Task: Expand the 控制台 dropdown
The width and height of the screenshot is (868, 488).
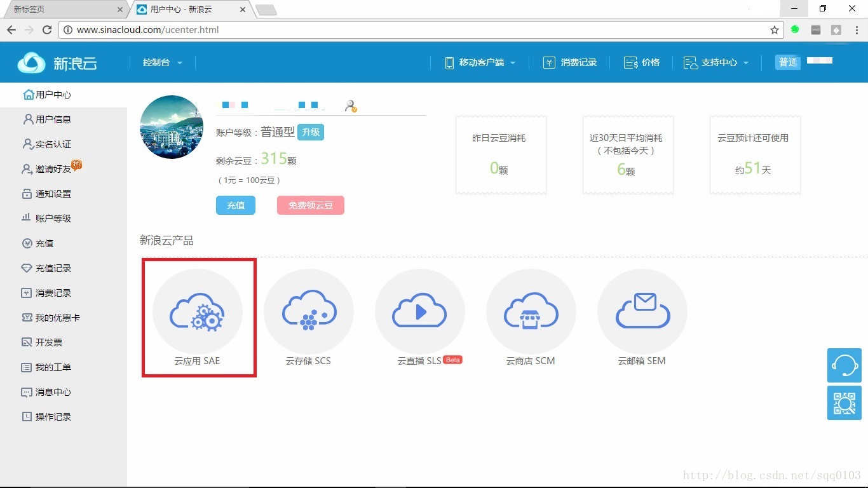Action: (x=162, y=62)
